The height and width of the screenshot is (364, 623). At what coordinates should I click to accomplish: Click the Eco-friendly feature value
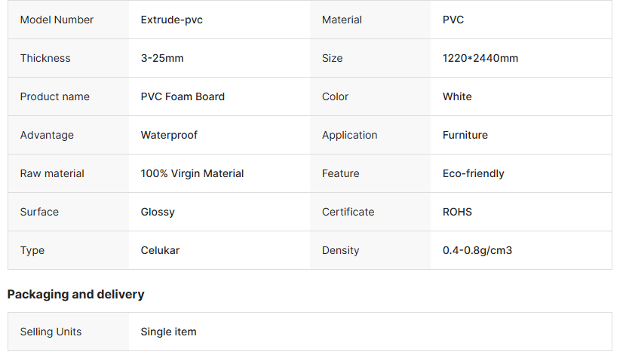(473, 174)
